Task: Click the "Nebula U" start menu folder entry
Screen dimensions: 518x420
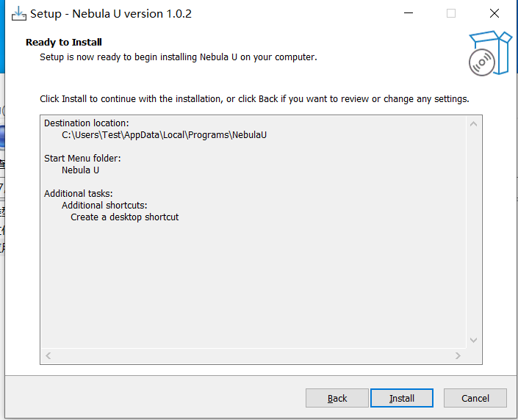Action: pyautogui.click(x=80, y=170)
